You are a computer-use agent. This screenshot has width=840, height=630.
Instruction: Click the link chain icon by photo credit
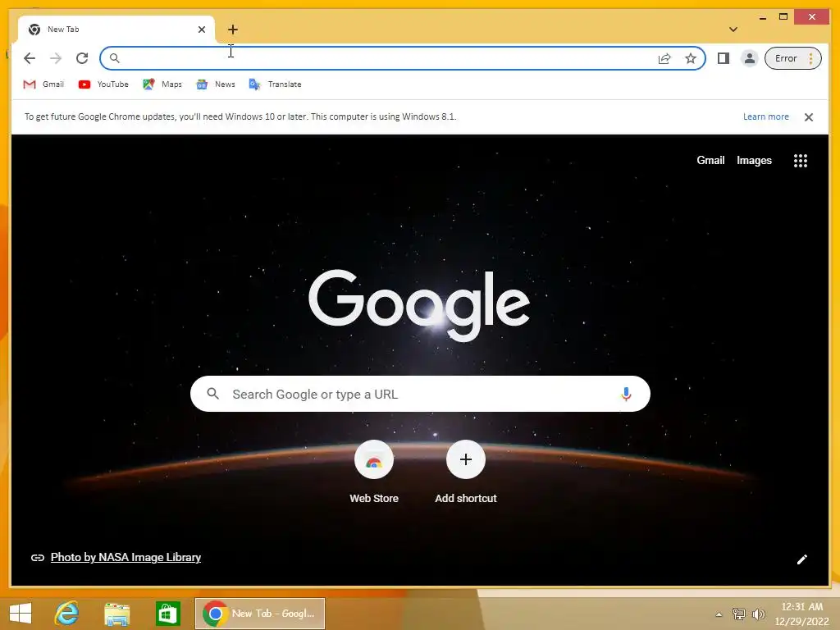point(38,558)
